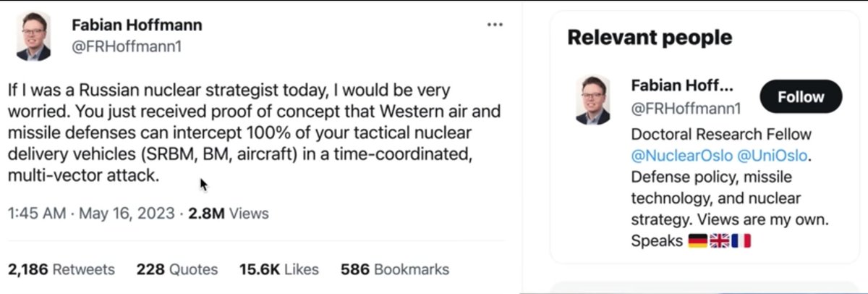Open the three-dot more options menu
Screen dimensions: 868x294
tap(495, 25)
